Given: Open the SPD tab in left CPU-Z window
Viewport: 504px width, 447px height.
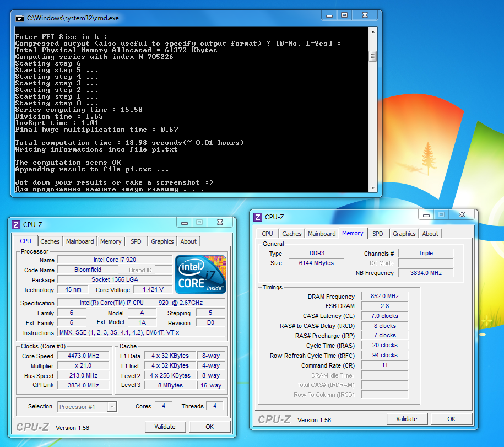Looking at the screenshot, I should pos(136,241).
